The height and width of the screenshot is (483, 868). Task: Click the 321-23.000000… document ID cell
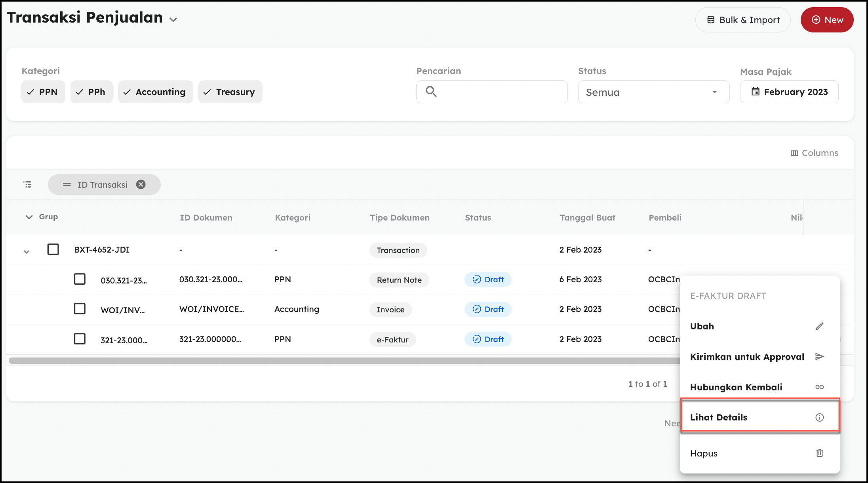click(210, 339)
